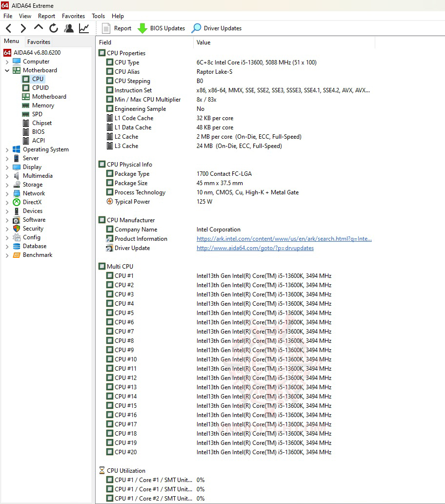Open the Tools menu
This screenshot has width=445, height=504.
(98, 16)
